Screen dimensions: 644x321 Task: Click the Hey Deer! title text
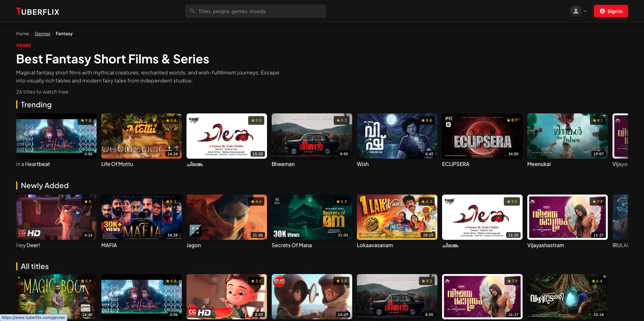28,245
